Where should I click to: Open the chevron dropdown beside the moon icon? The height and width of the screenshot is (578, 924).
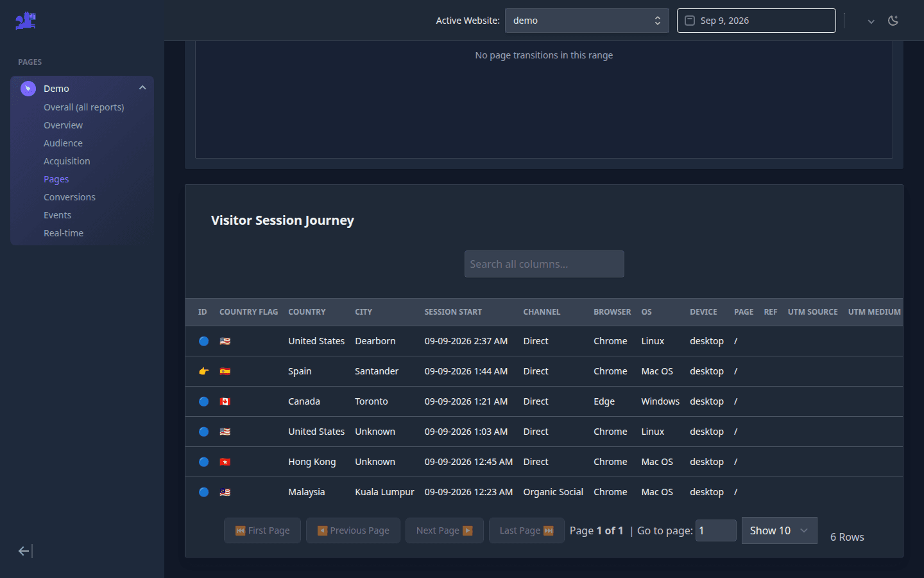pyautogui.click(x=871, y=21)
